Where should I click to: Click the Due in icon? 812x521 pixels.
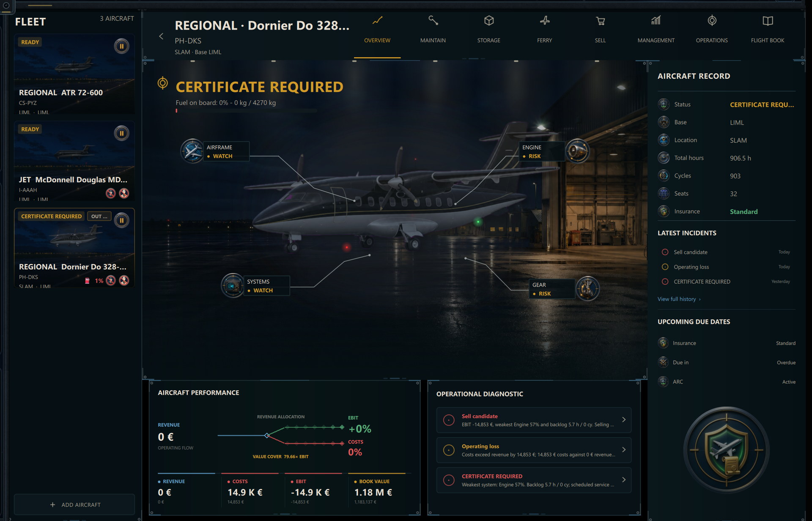tap(663, 362)
